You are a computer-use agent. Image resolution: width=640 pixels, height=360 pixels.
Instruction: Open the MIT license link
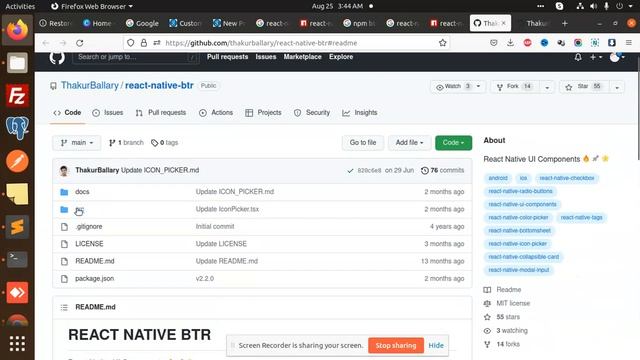[513, 303]
